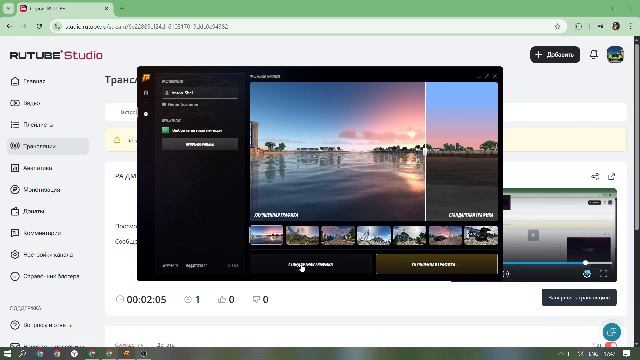The width and height of the screenshot is (640, 360).
Task: Click the dark standard graphics button
Action: click(x=311, y=264)
